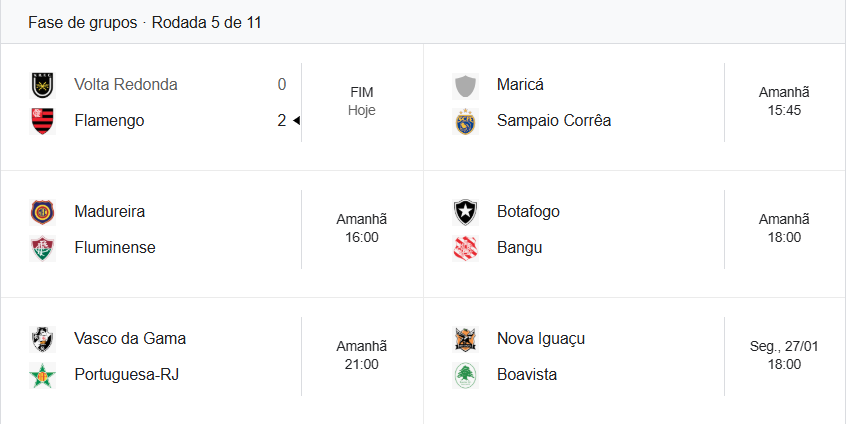Click the Botafogo team crest
846x424 pixels.
click(x=465, y=212)
